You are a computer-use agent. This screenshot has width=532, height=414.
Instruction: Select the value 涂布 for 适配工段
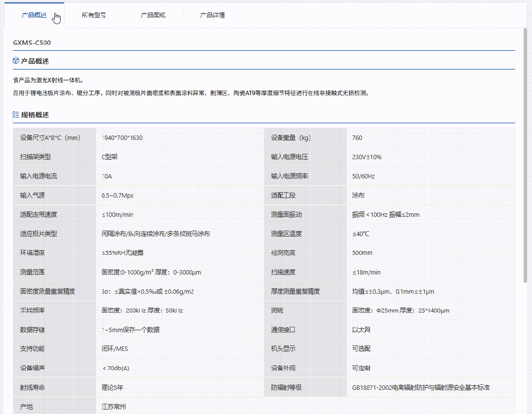(358, 196)
